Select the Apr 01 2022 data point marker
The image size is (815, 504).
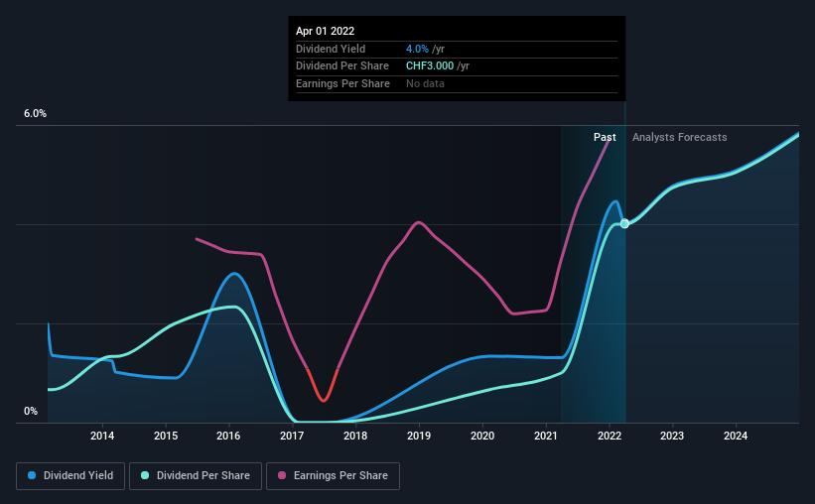point(624,223)
